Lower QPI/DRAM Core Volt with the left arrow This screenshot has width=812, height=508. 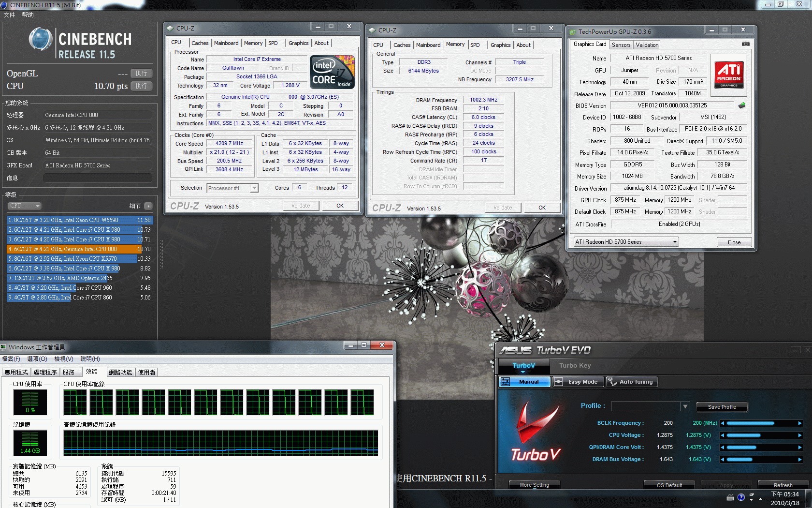click(723, 448)
